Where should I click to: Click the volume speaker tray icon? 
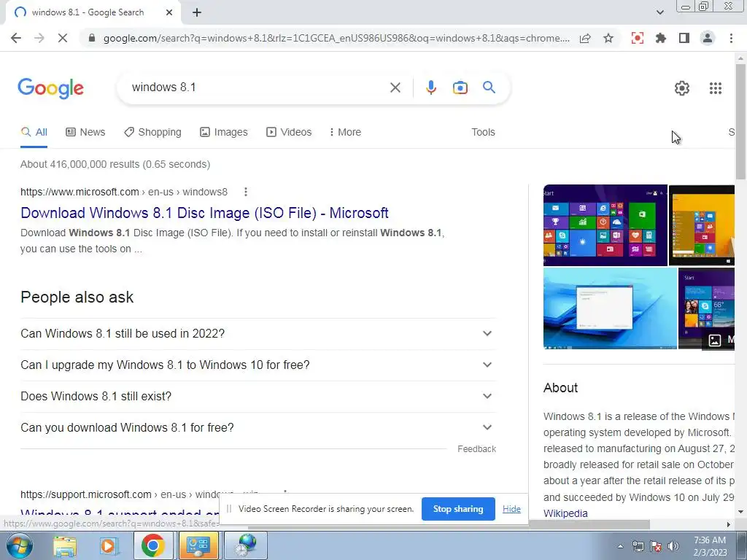(673, 546)
